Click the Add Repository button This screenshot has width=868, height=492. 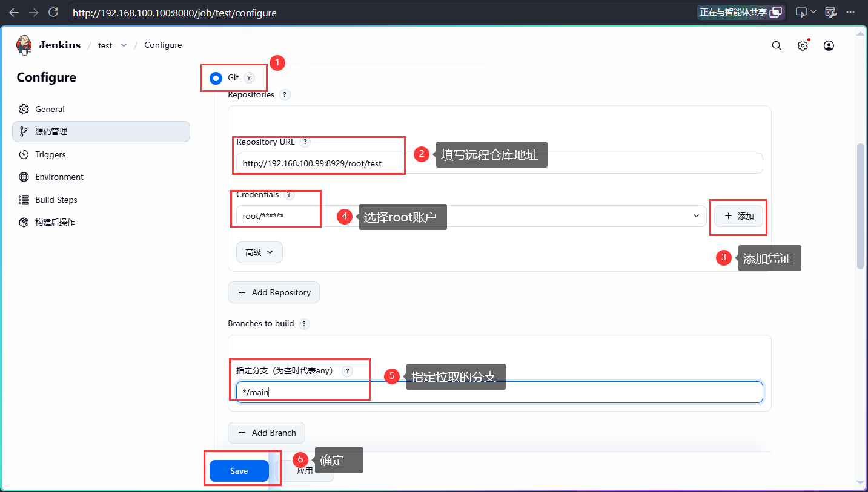(274, 292)
